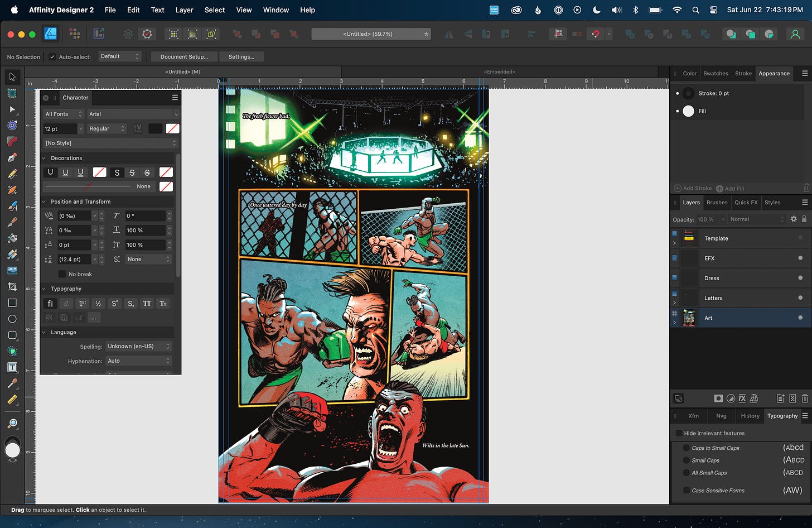Click the Document Setup button
The image size is (812, 528).
pyautogui.click(x=184, y=57)
